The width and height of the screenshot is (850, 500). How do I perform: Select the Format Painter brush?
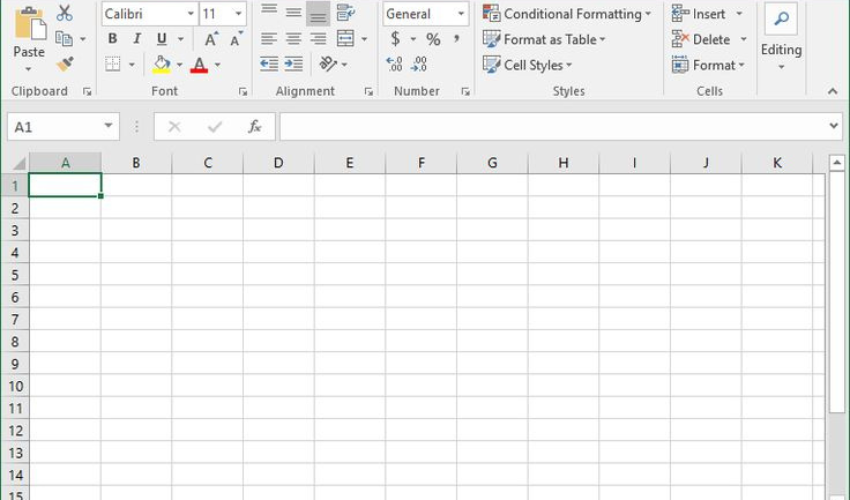coord(65,64)
